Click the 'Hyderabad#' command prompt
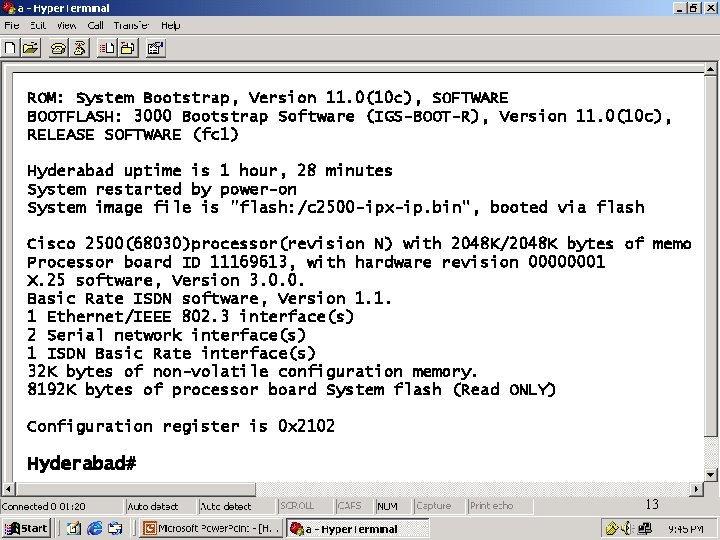This screenshot has height=540, width=720. (82, 463)
